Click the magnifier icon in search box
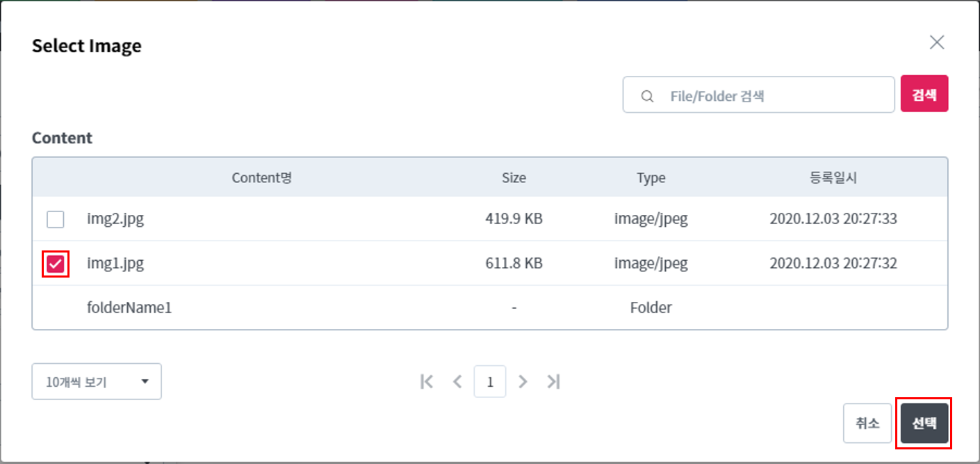Viewport: 980px width, 464px height. tap(647, 96)
